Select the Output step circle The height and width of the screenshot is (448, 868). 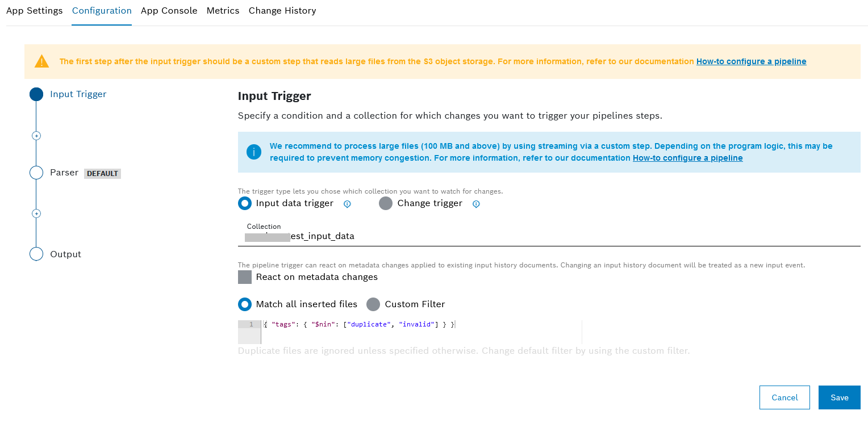(36, 254)
